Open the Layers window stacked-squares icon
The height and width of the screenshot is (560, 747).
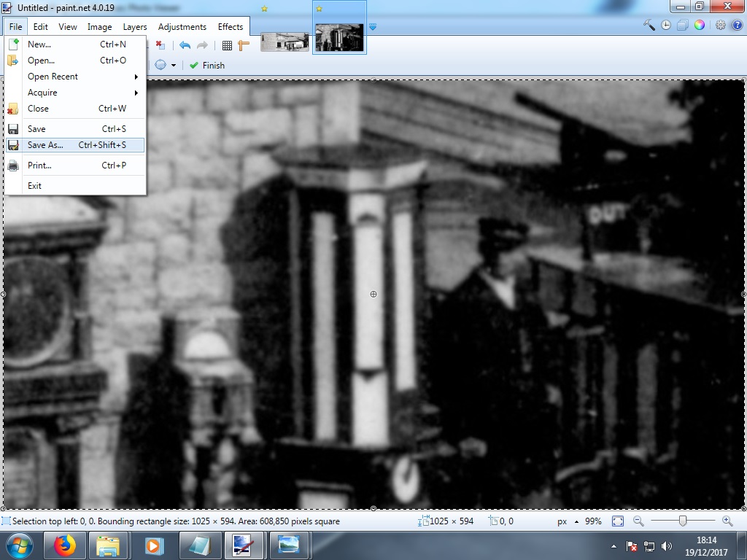tap(683, 24)
